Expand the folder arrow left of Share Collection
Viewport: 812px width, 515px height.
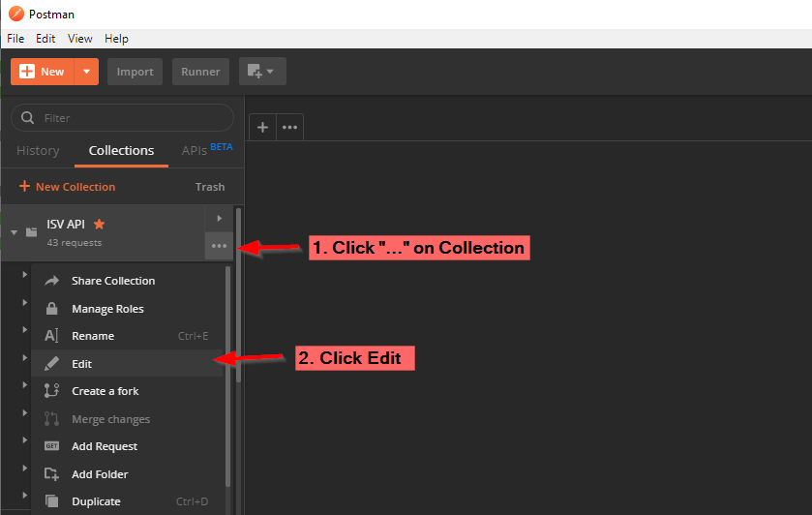(x=24, y=275)
